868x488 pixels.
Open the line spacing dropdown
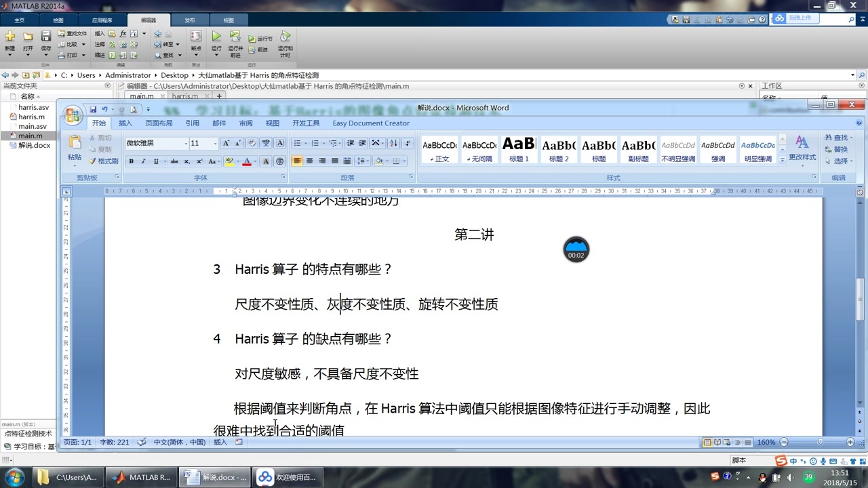click(363, 161)
